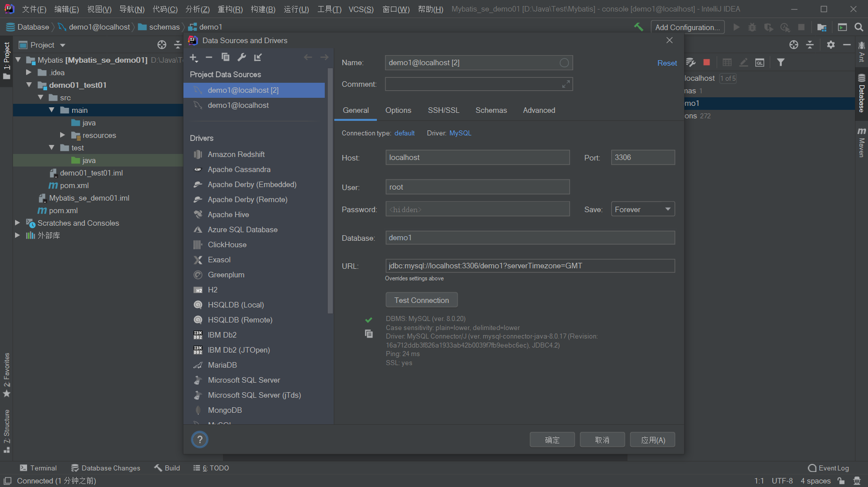
Task: Switch to the Options tab
Action: coord(398,110)
